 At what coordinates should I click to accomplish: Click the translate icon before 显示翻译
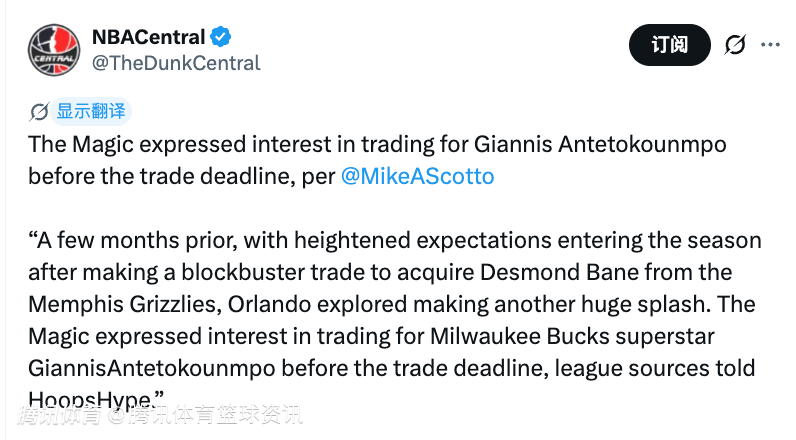(41, 111)
